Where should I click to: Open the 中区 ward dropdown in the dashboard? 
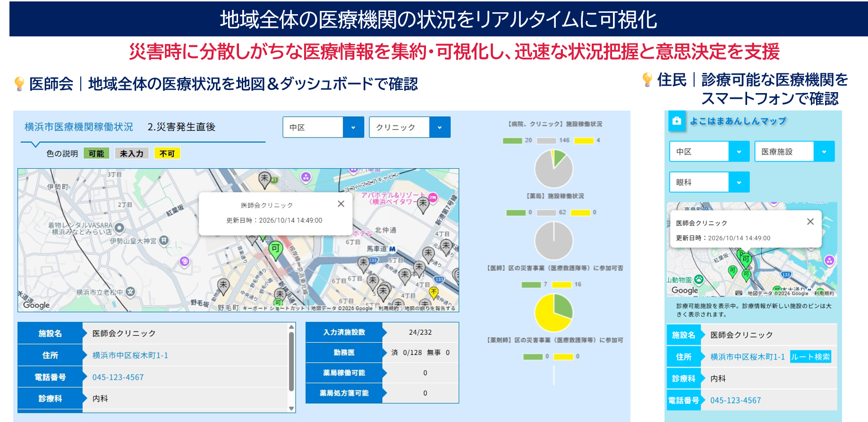(x=323, y=127)
